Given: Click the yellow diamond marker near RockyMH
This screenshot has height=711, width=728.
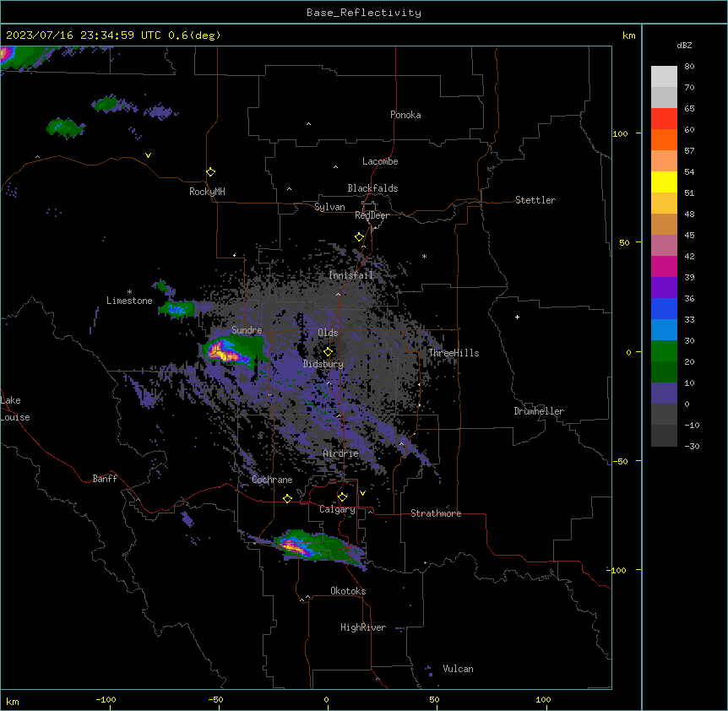Looking at the screenshot, I should 210,172.
